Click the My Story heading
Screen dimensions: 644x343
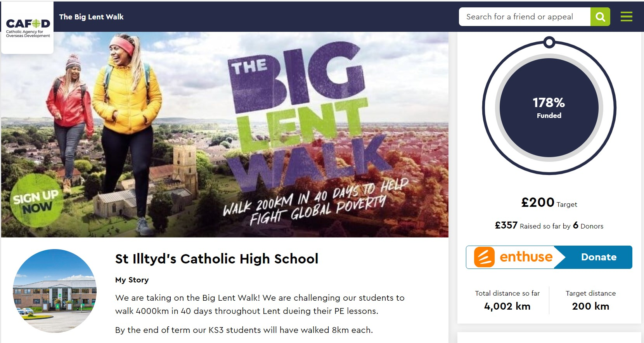coord(132,280)
